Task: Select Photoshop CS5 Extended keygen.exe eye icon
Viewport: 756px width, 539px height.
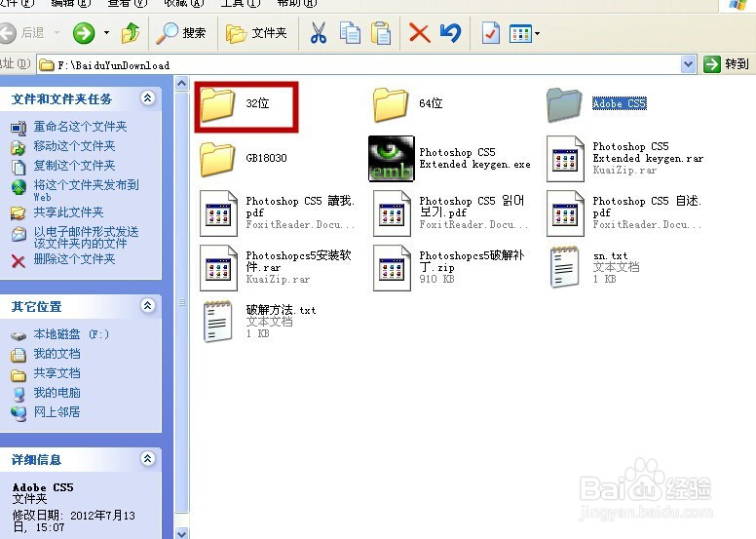Action: click(x=391, y=158)
